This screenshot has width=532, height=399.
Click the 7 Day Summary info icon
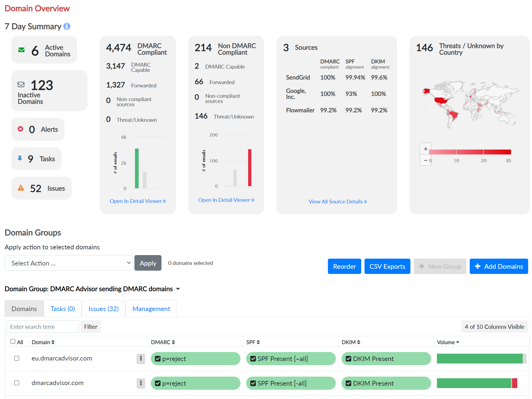[x=67, y=26]
